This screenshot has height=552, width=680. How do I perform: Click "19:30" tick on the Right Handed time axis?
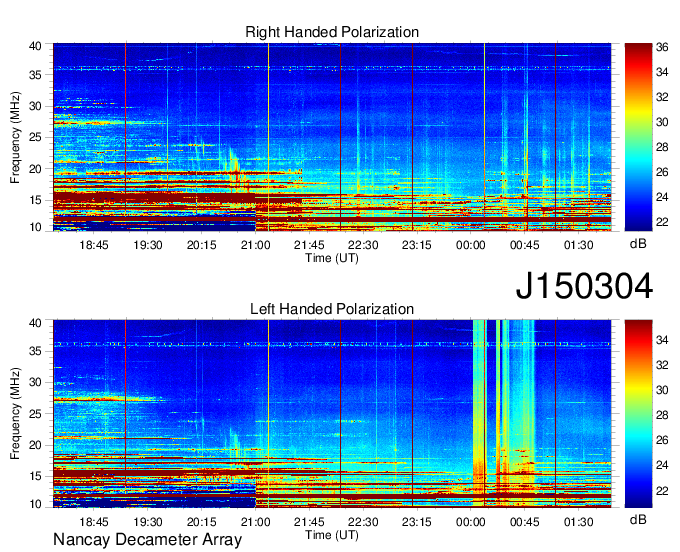point(147,245)
